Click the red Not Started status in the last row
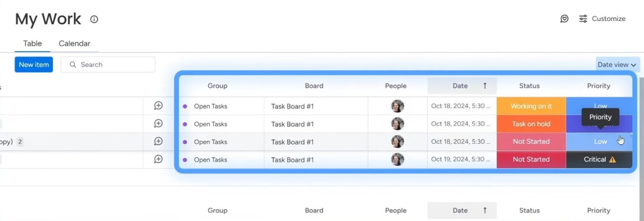Screen dimensions: 644x221 [x=531, y=159]
